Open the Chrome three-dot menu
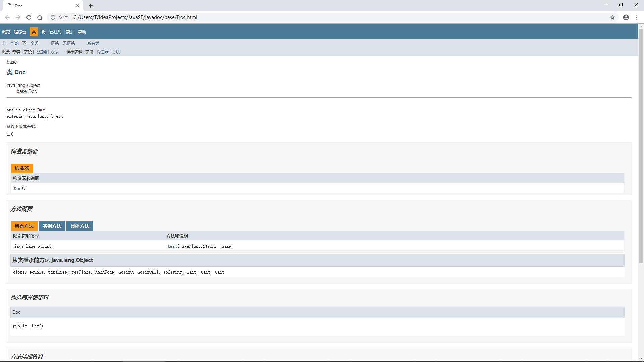The width and height of the screenshot is (644, 362). 637,17
